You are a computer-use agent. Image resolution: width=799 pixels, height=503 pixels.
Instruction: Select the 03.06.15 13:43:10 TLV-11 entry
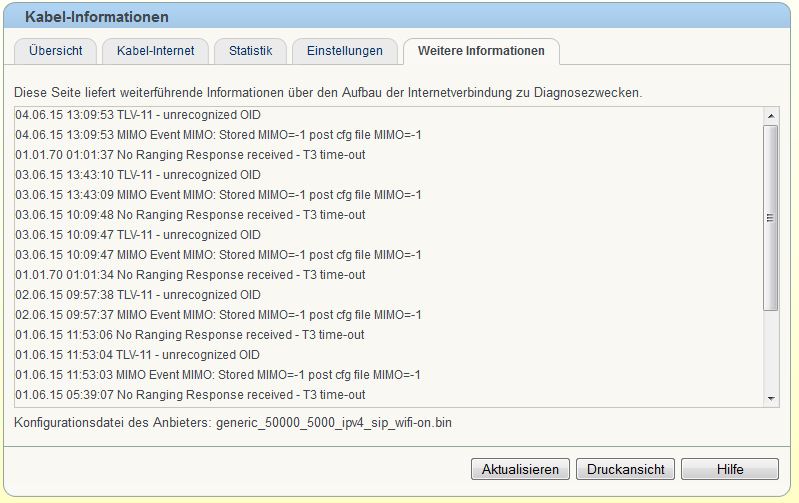click(x=138, y=175)
